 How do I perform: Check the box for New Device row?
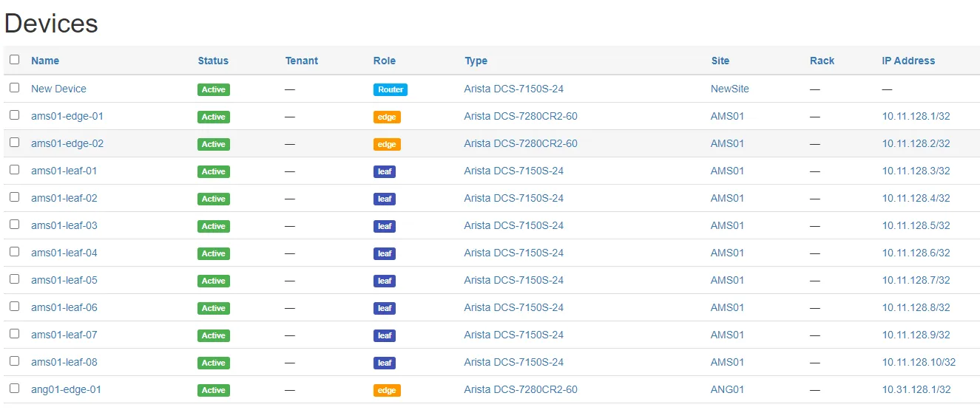point(14,88)
